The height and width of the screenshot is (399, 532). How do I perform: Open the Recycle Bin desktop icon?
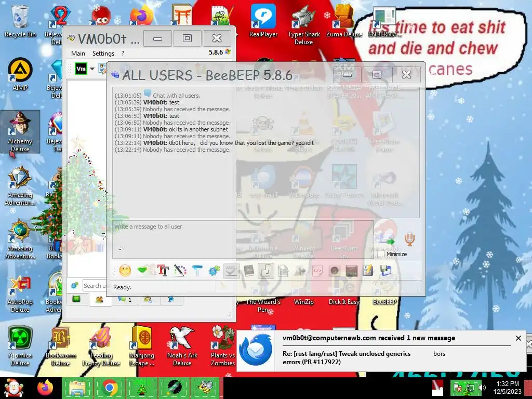[20, 21]
